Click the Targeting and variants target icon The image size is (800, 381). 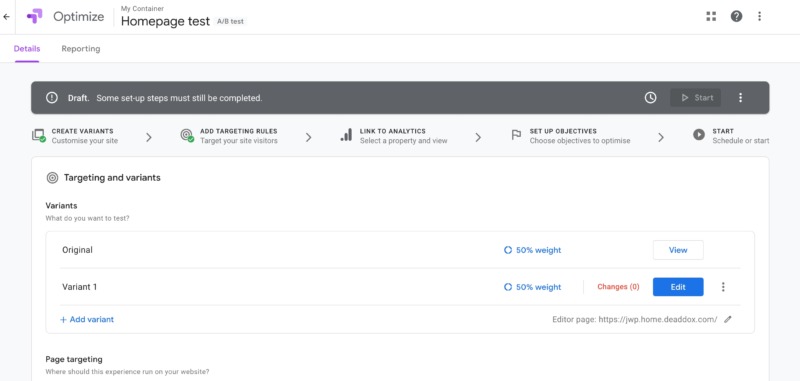coord(52,177)
